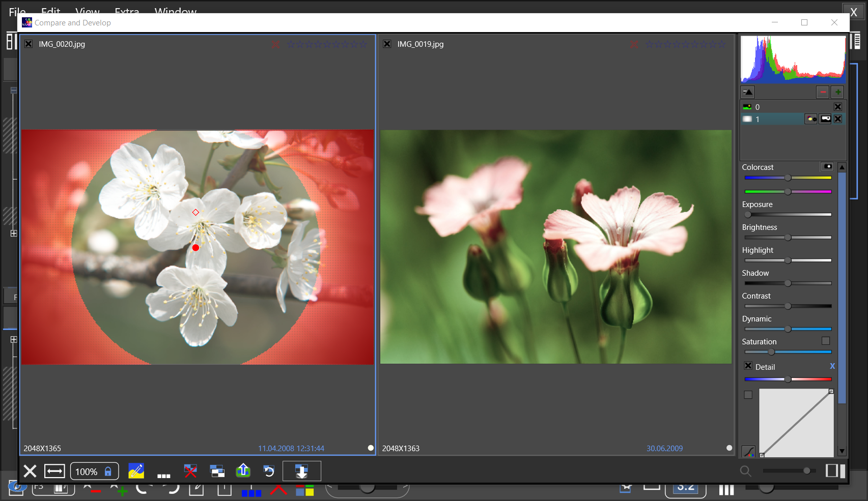Image resolution: width=868 pixels, height=501 pixels.
Task: Click the Detail reset blue X
Action: pyautogui.click(x=832, y=366)
